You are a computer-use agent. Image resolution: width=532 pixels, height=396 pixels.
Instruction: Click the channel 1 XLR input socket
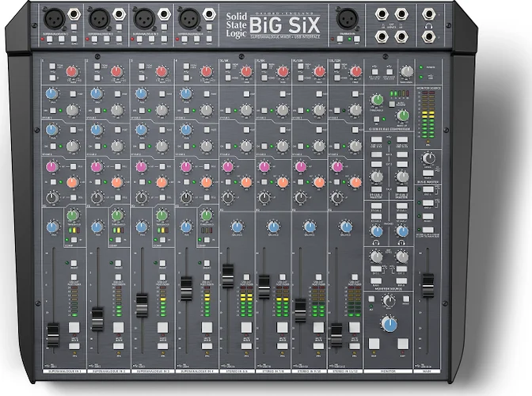click(x=53, y=19)
